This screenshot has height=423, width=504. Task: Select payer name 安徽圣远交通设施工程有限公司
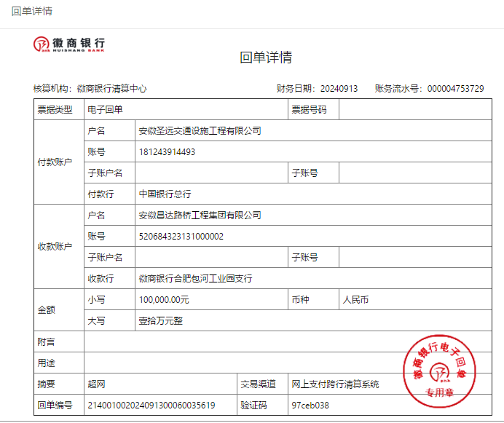200,131
